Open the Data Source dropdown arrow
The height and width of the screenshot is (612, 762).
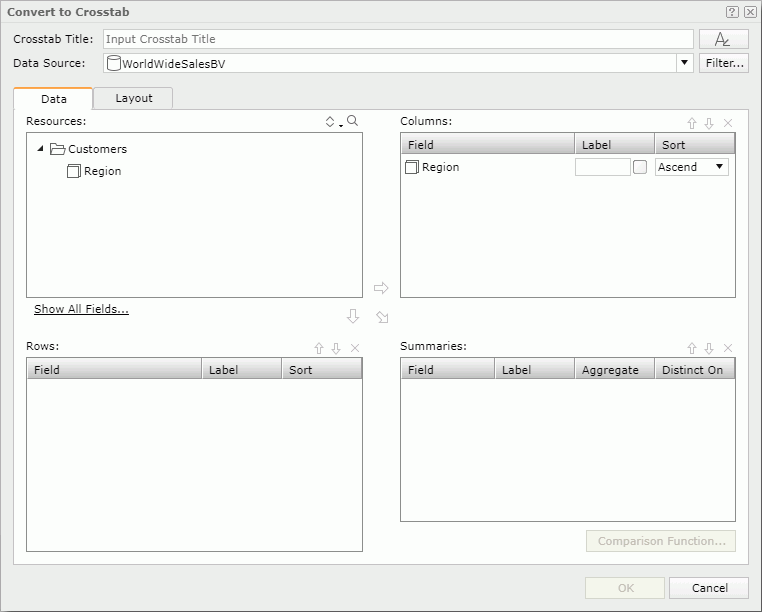coord(684,63)
